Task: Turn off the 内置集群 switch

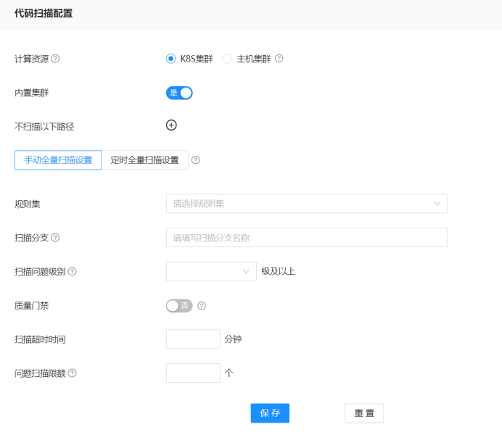Action: coord(179,93)
